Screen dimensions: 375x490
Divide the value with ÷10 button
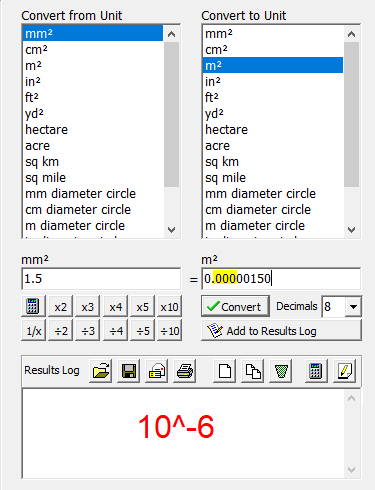coord(170,331)
